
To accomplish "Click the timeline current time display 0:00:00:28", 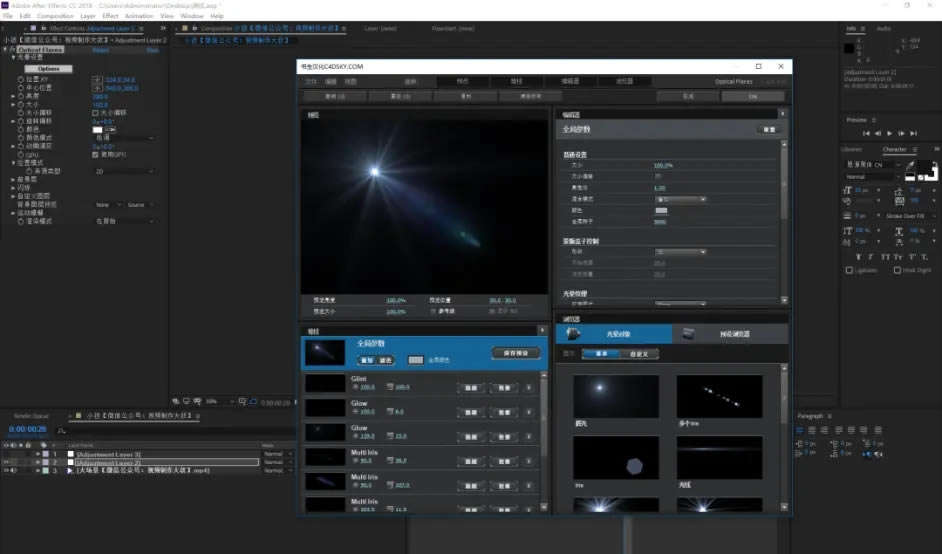I will coord(28,429).
